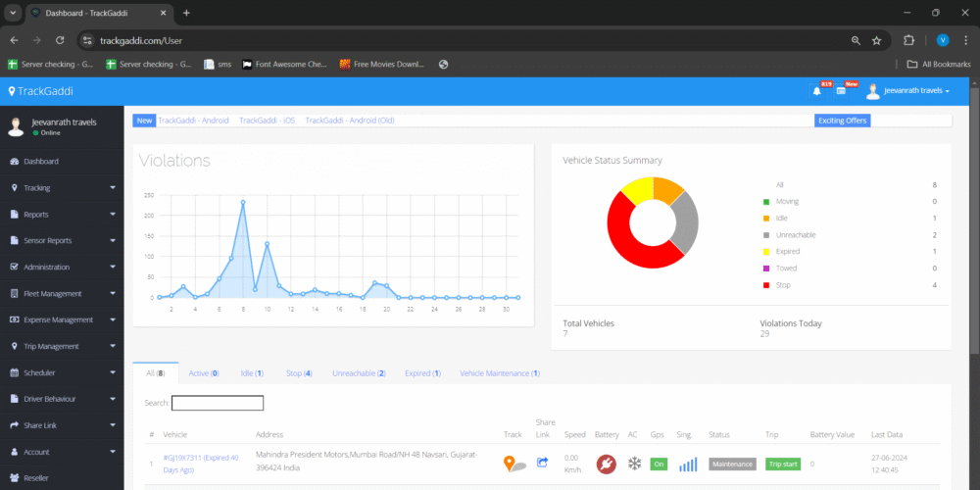Viewport: 980px width, 490px height.
Task: Switch to the Unreachable (2) tab
Action: point(359,373)
